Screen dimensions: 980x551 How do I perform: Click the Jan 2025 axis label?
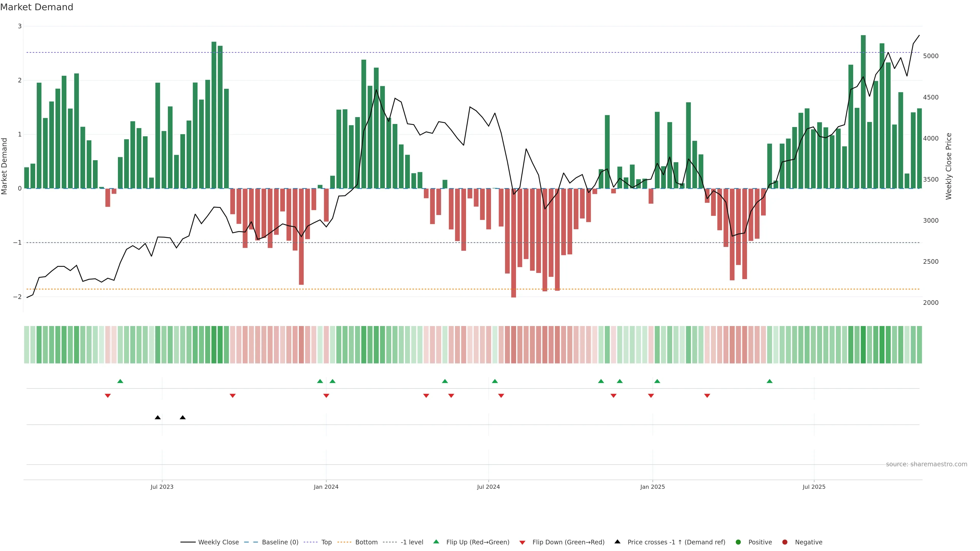[x=653, y=487]
